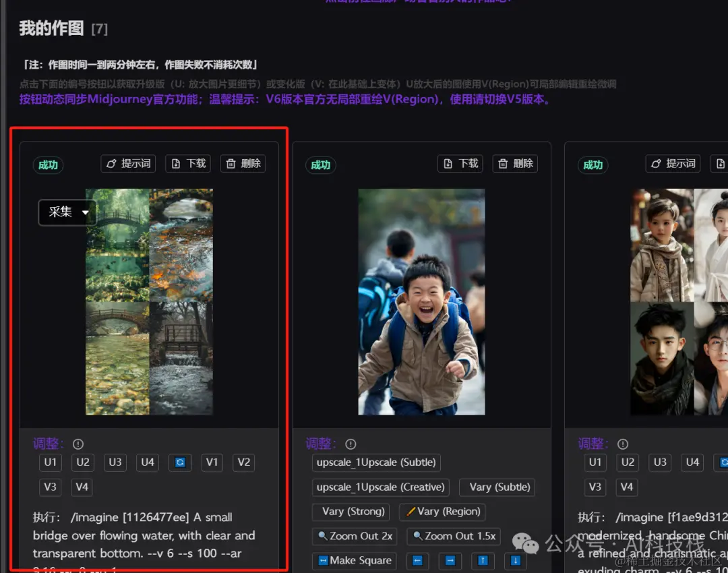The height and width of the screenshot is (573, 728).
Task: Click the 成功 status badge on boy card
Action: [x=320, y=165]
